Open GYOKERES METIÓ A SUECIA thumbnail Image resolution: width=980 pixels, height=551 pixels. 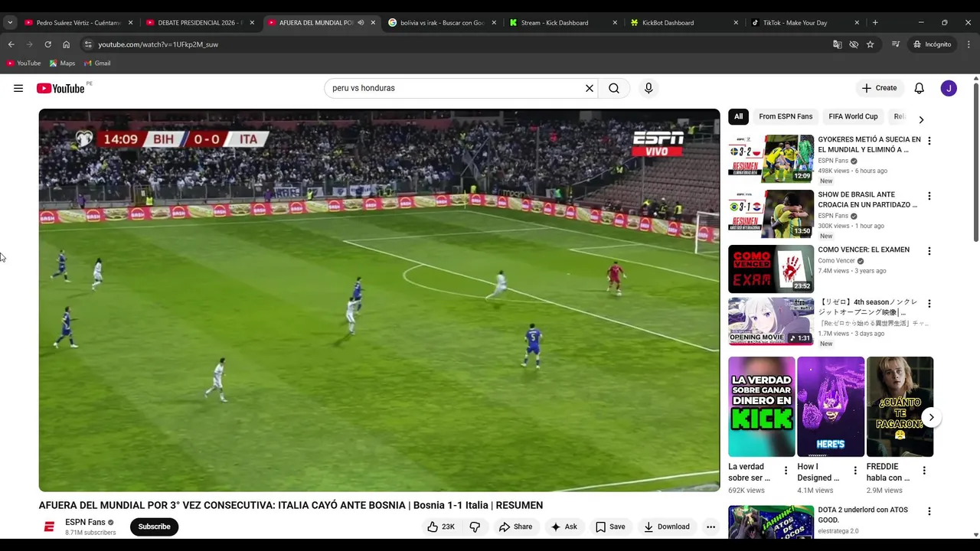[771, 158]
